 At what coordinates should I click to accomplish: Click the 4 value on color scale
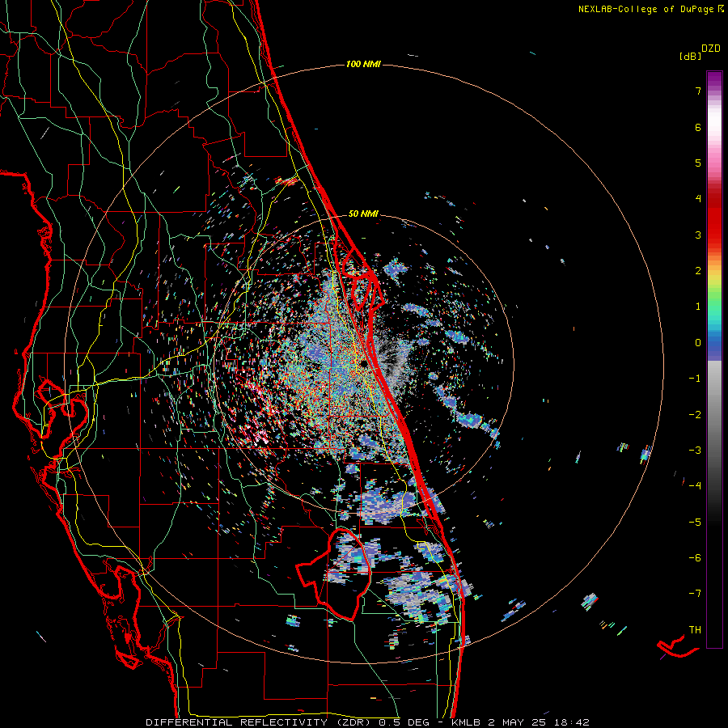pyautogui.click(x=698, y=199)
